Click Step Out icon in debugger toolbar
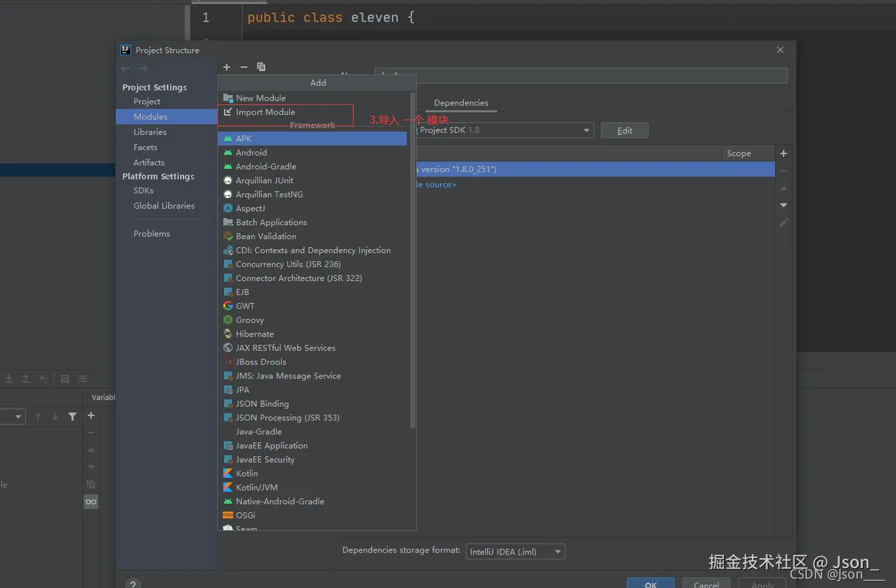896x588 pixels. click(x=26, y=379)
